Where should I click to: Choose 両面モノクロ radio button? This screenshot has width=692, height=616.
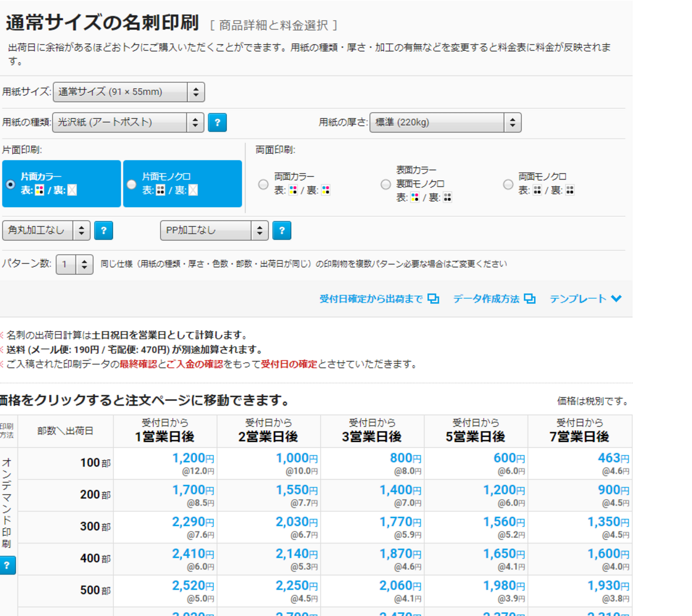tap(508, 184)
